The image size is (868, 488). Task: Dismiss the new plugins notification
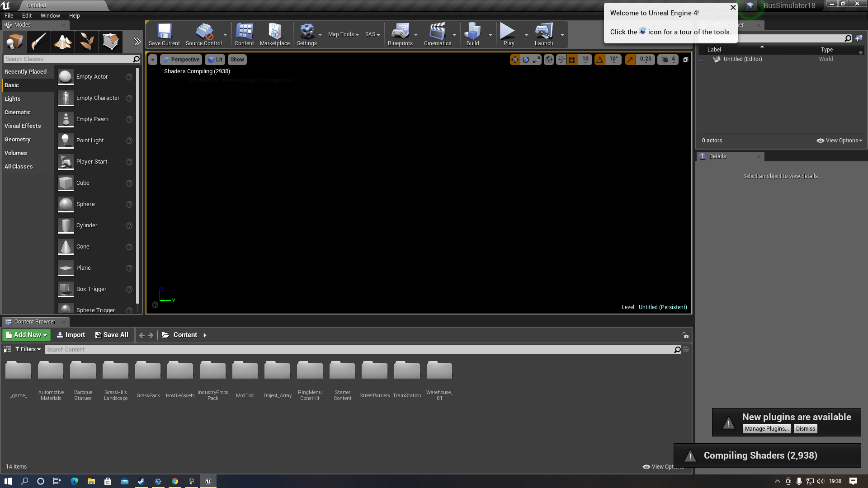[x=805, y=429]
